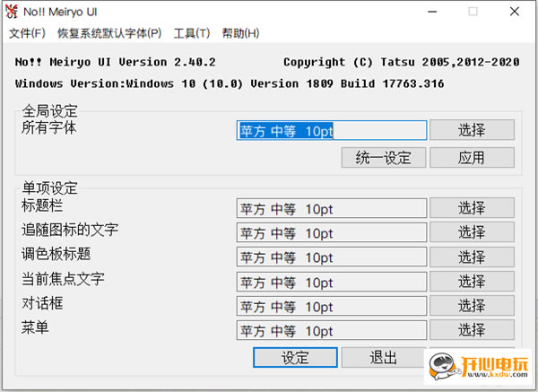Screen dimensions: 538x392
Task: Open the 工具(T) menu
Action: click(x=192, y=33)
